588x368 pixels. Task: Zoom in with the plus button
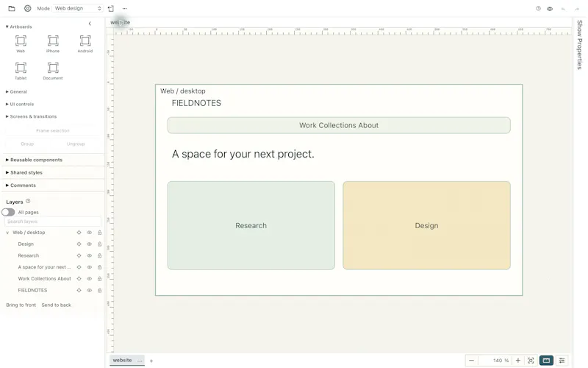click(518, 361)
